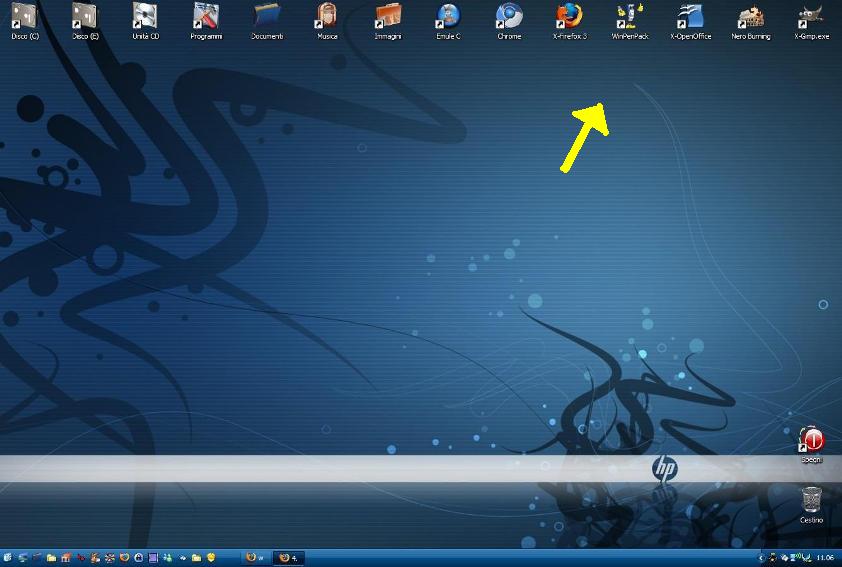Click the taskbar clock showing 11.06
Screen dimensions: 842x567
[825, 557]
